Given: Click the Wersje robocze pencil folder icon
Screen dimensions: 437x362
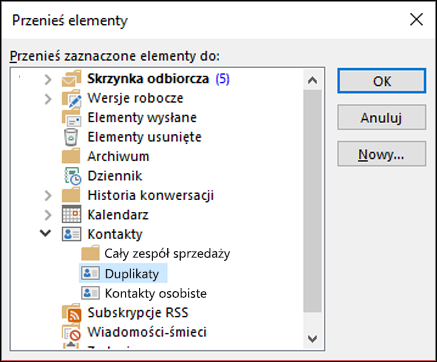Looking at the screenshot, I should 71,98.
